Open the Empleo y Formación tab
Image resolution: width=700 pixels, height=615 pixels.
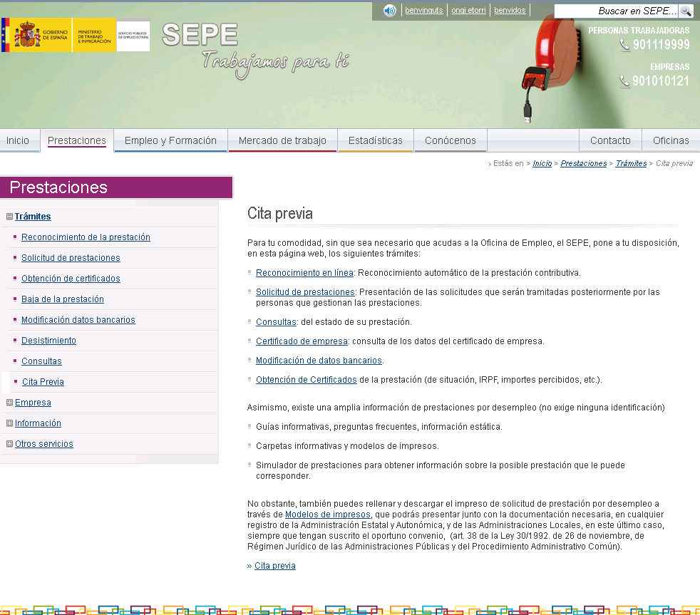(x=170, y=140)
